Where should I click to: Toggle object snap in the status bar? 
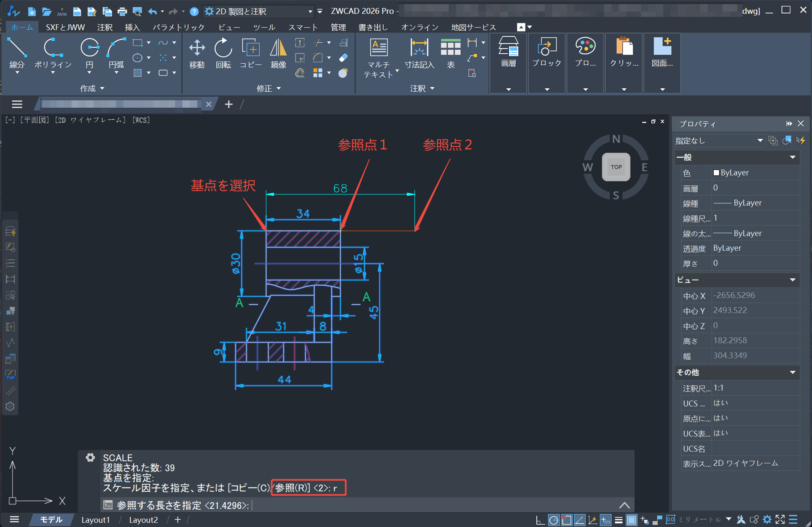point(566,520)
